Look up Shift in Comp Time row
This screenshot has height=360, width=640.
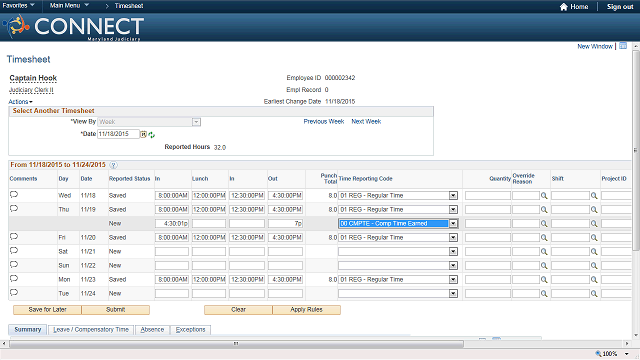click(x=594, y=224)
